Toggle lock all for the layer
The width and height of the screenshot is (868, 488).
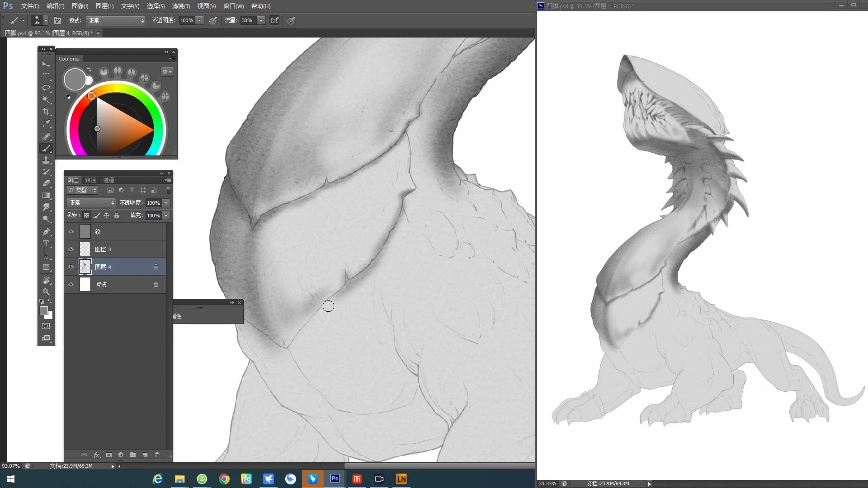point(117,216)
